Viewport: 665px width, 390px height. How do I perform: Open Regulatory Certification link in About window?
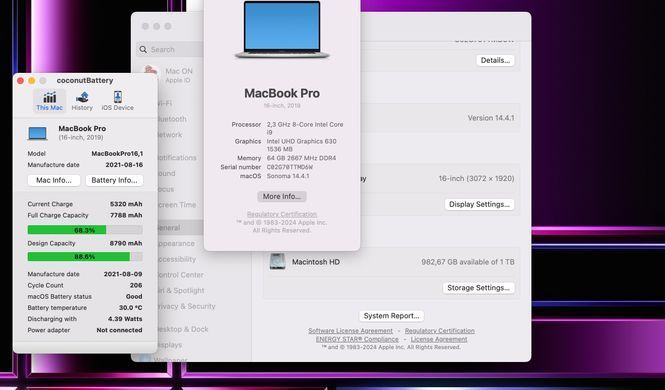coord(282,214)
